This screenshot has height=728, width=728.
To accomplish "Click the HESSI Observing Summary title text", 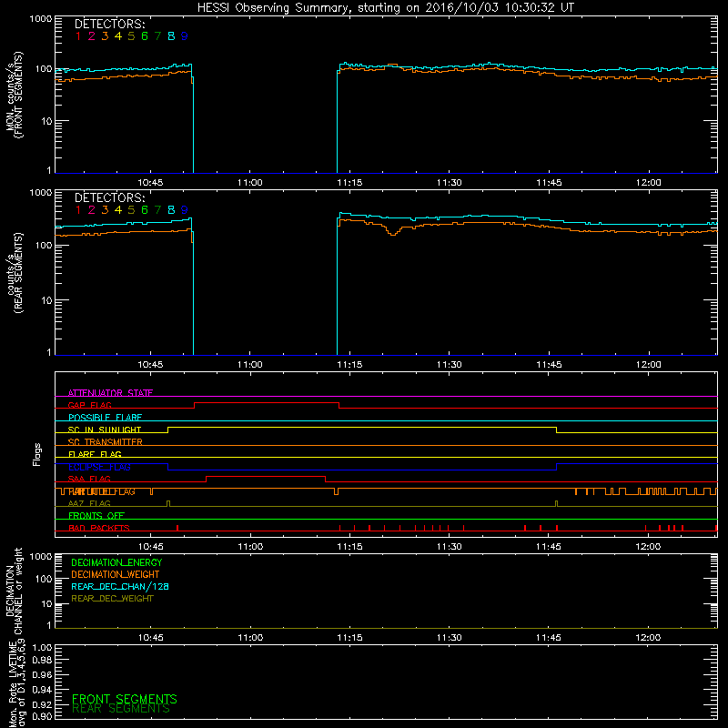I will point(385,8).
